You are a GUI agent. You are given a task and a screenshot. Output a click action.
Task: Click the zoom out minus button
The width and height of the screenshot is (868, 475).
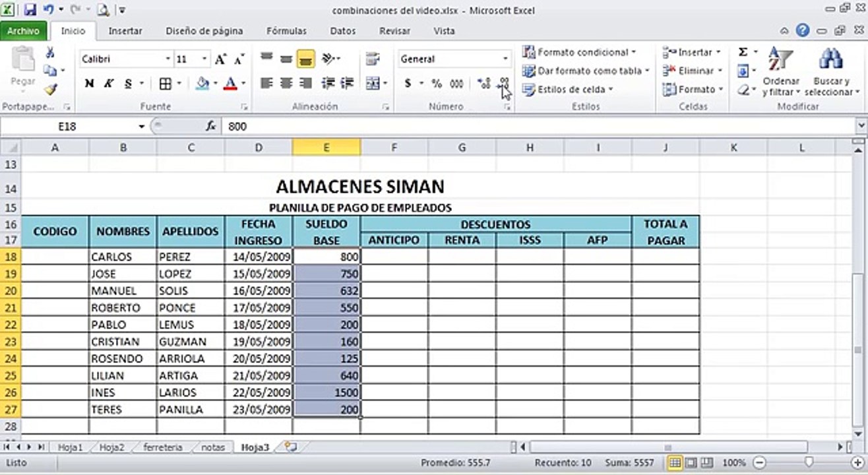(x=759, y=462)
